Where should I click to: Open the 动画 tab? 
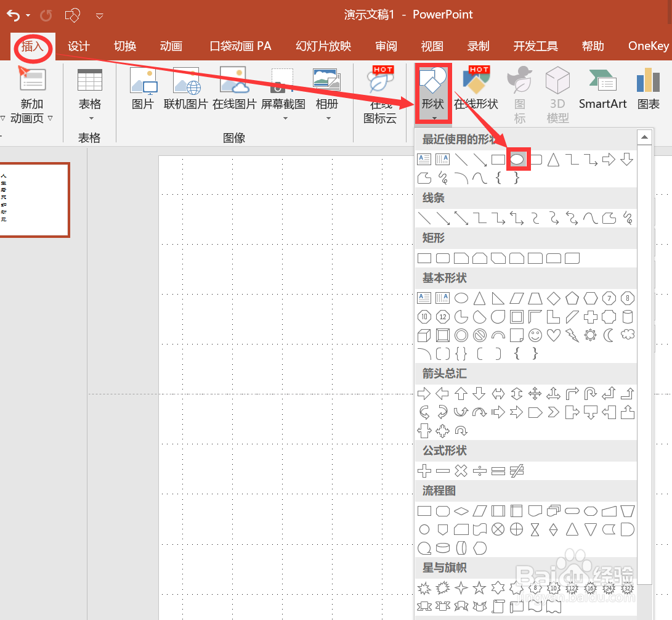click(171, 46)
